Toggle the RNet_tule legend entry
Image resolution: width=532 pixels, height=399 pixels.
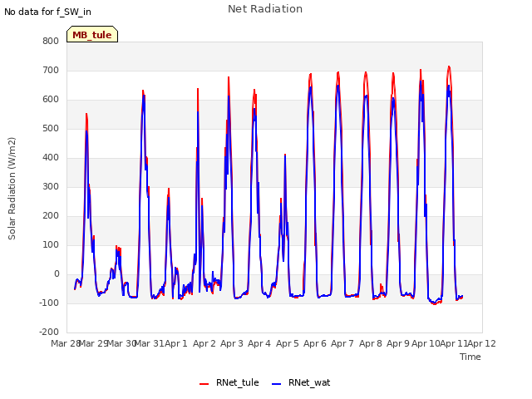229,382
